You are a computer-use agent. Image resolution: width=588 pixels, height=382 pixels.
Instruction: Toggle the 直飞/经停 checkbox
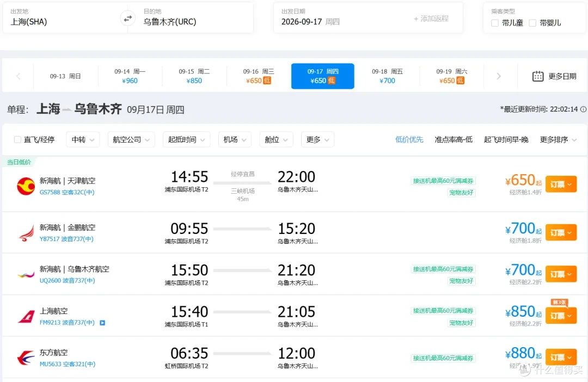click(x=17, y=139)
